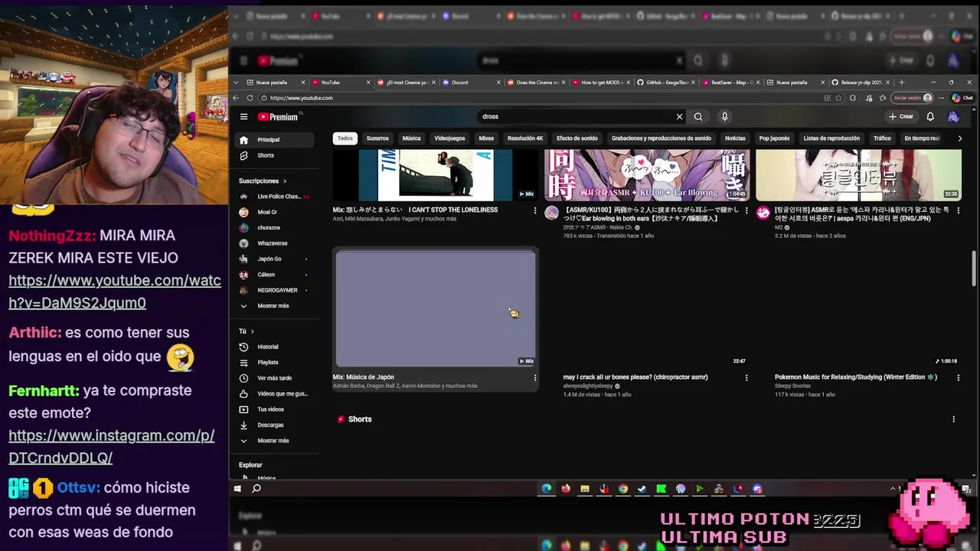Open Videos que me gustan list
980x551 pixels.
pyautogui.click(x=275, y=393)
